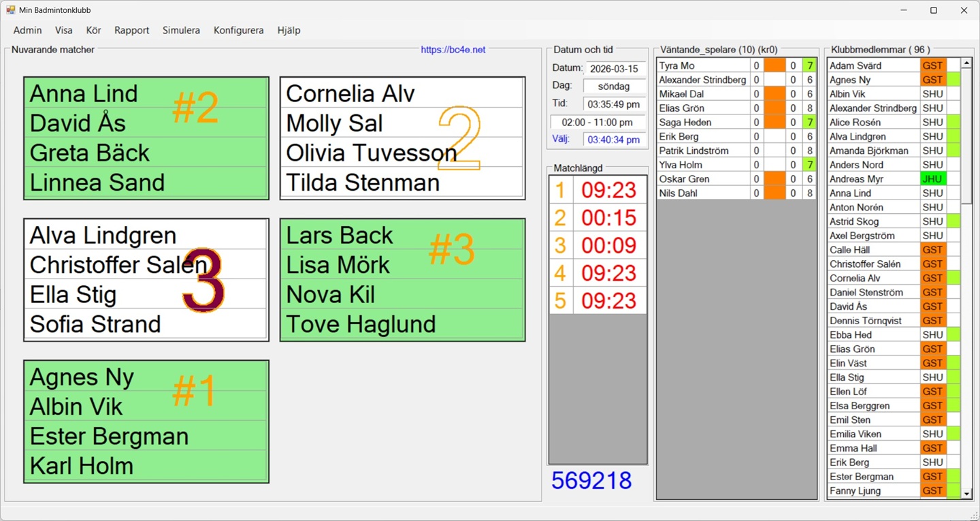Click orange cell in Oskar Gren row
This screenshot has height=521, width=980.
774,179
